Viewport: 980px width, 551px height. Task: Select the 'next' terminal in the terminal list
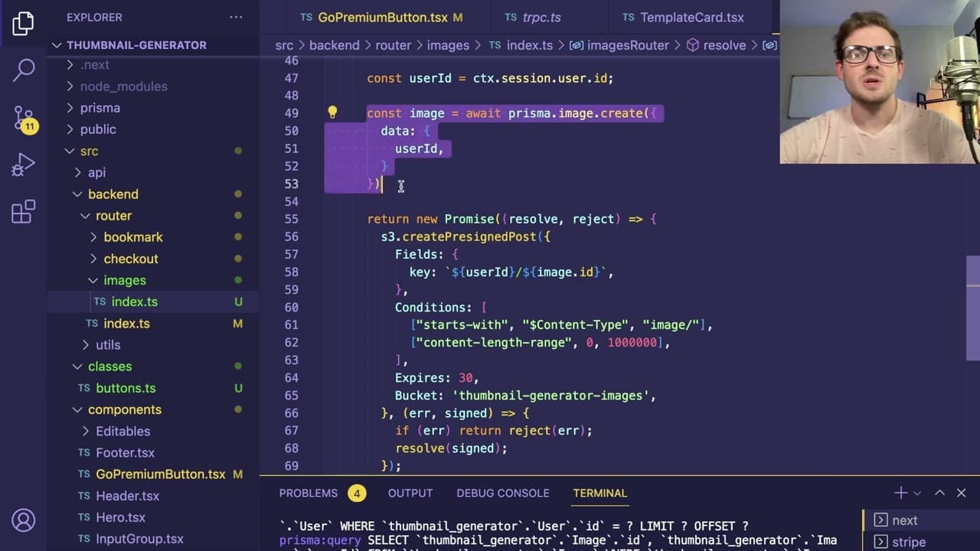click(921, 520)
